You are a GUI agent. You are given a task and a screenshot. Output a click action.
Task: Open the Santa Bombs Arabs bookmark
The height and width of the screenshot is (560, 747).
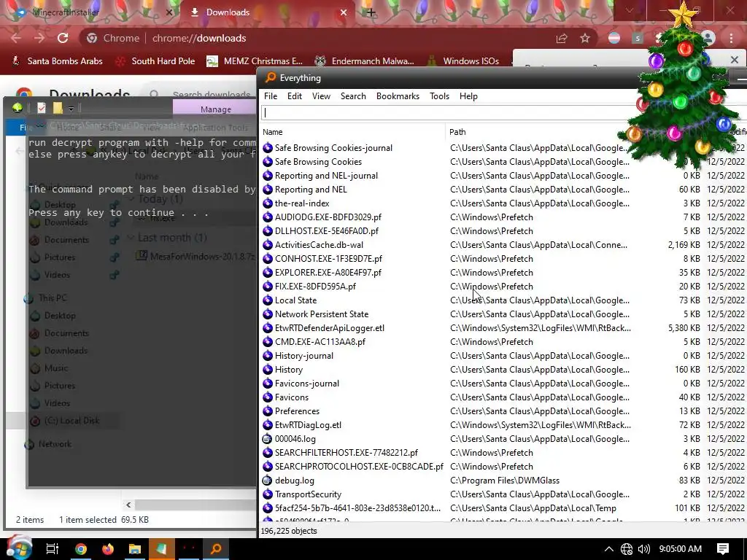58,61
